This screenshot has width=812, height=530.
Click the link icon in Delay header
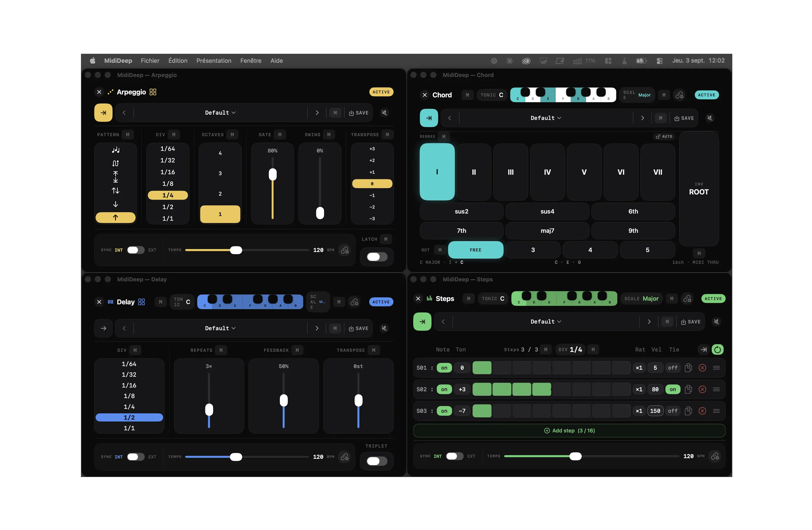point(355,302)
